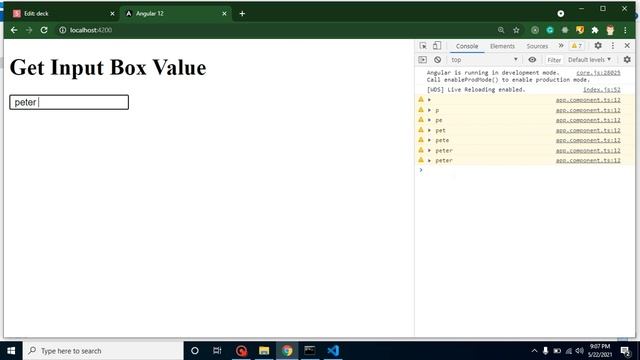Select the Angular 12 browser tab

tap(176, 13)
